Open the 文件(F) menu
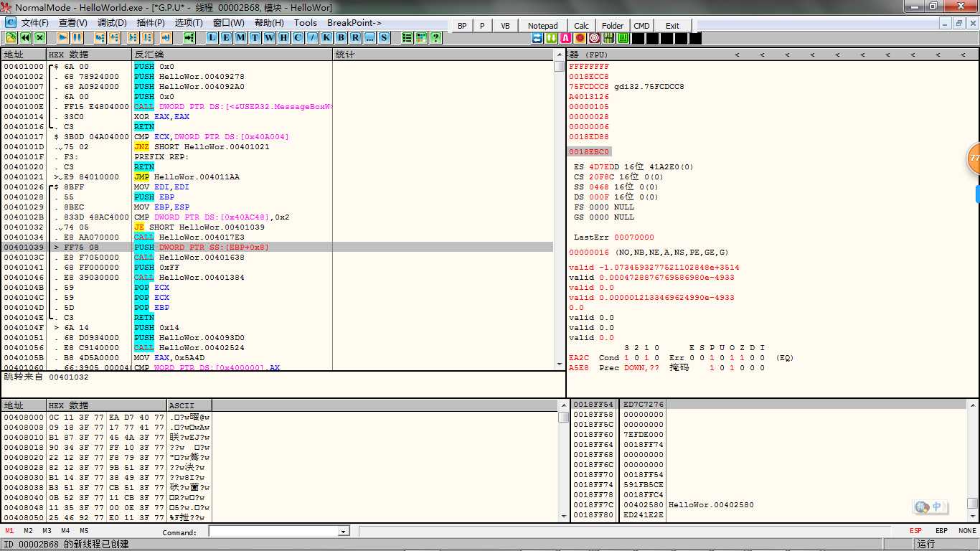Screen dimensions: 980x551 click(35, 23)
